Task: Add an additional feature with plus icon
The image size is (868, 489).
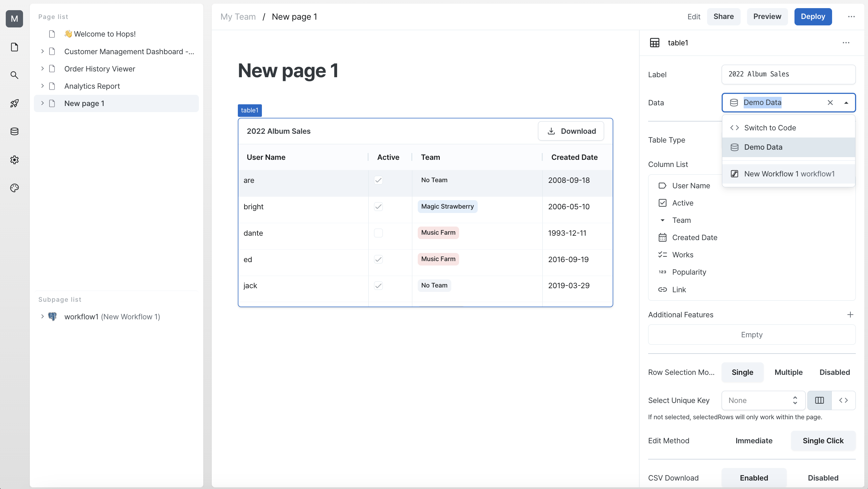Action: [x=850, y=315]
